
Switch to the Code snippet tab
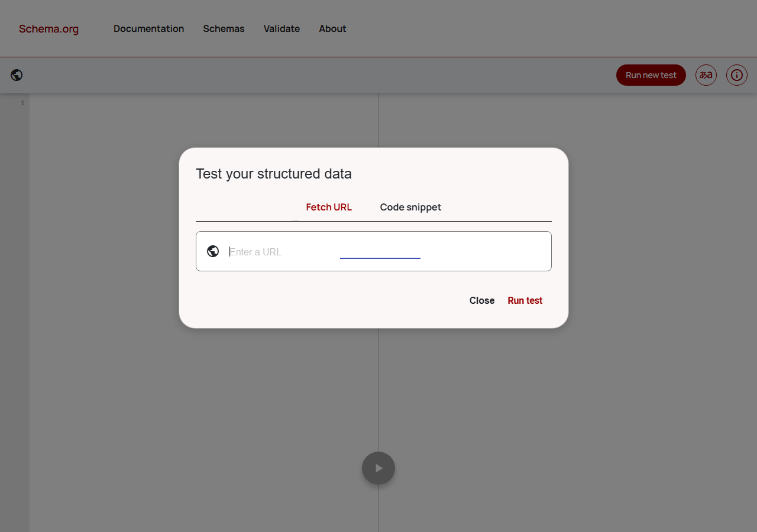point(410,207)
